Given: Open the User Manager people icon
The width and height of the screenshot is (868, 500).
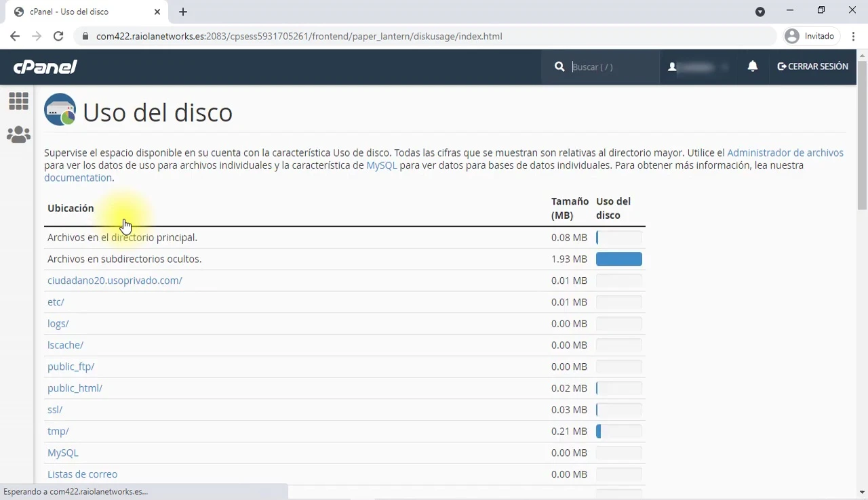Looking at the screenshot, I should (18, 135).
